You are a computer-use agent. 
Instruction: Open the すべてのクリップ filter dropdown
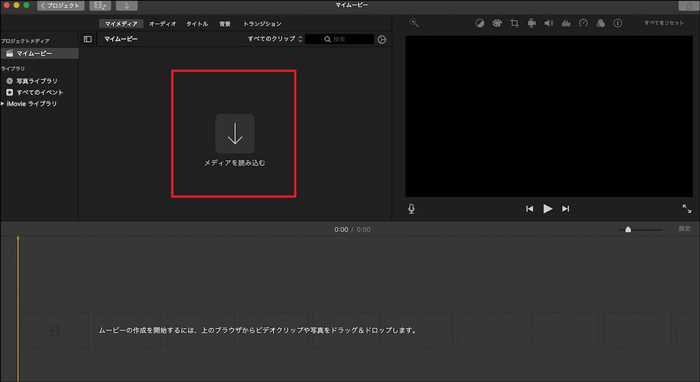(x=275, y=39)
